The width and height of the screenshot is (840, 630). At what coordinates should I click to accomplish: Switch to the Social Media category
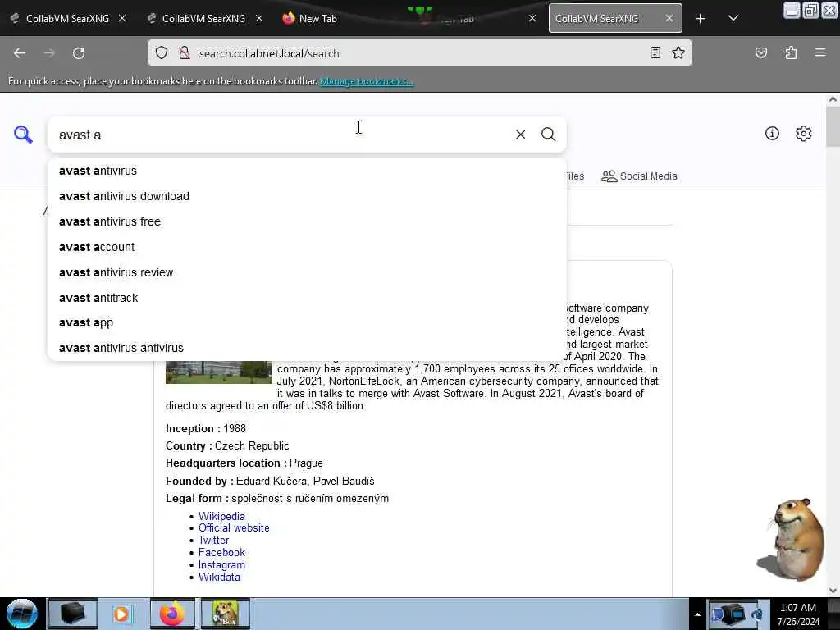click(639, 176)
